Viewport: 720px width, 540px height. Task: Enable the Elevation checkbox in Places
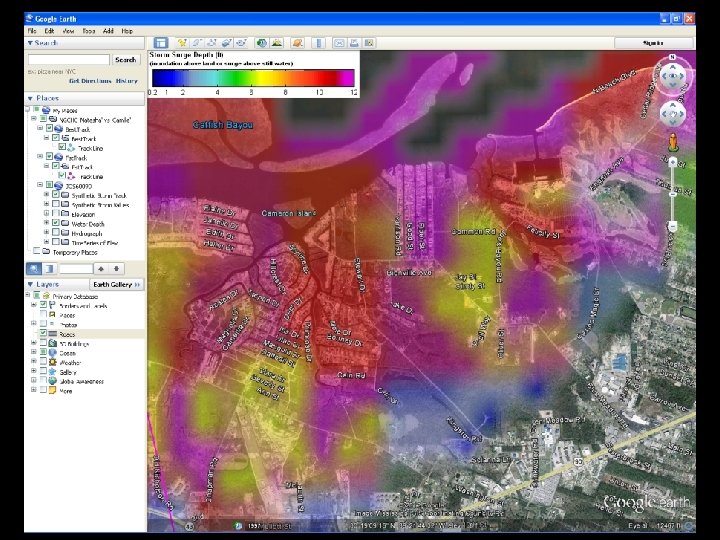[x=56, y=213]
